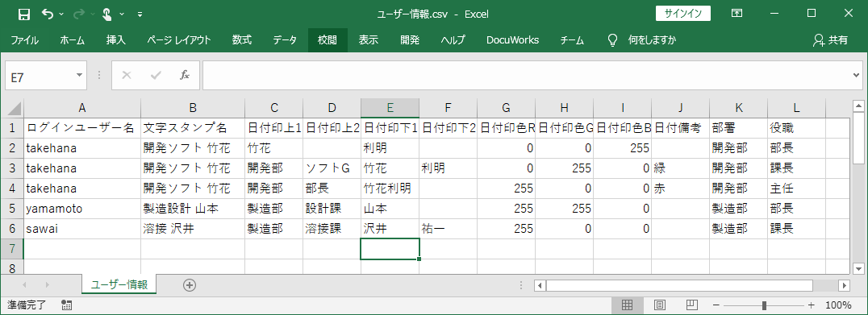Click the zoom out minus button
Viewport: 868px width, 315px height.
point(716,305)
